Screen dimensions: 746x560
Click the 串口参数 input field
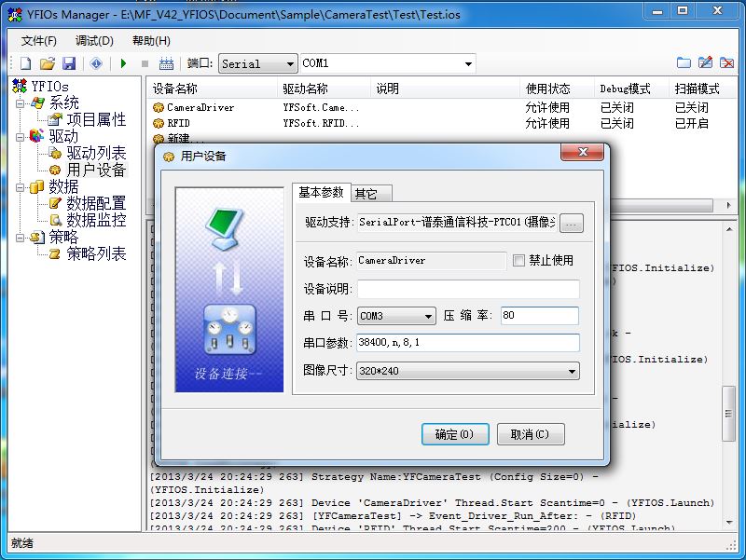[468, 343]
